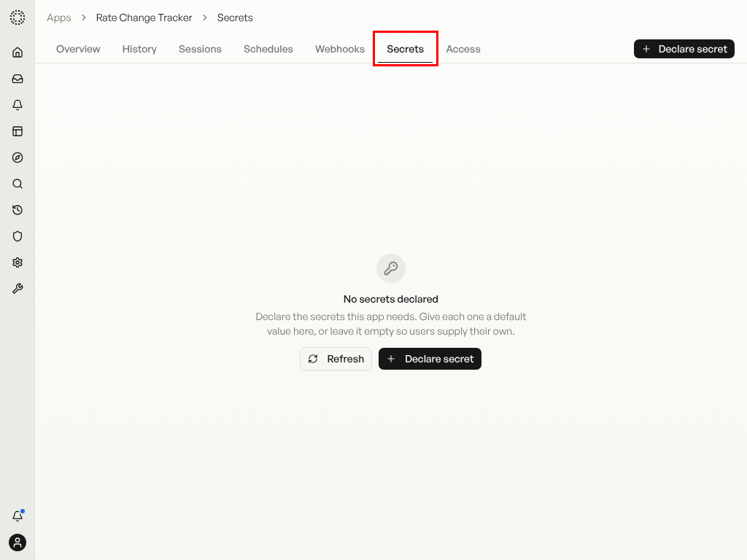Open the Schedules tab
The width and height of the screenshot is (747, 560).
(268, 49)
